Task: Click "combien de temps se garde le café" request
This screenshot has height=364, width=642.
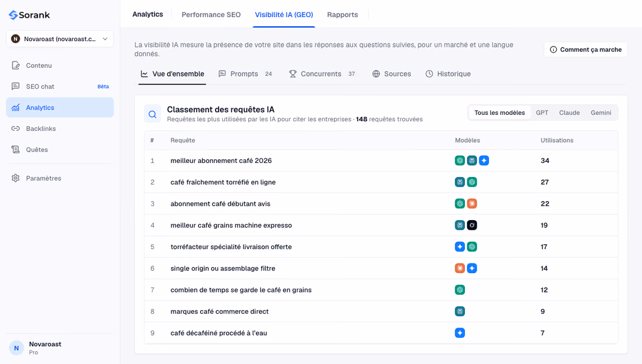Action: coord(241,290)
